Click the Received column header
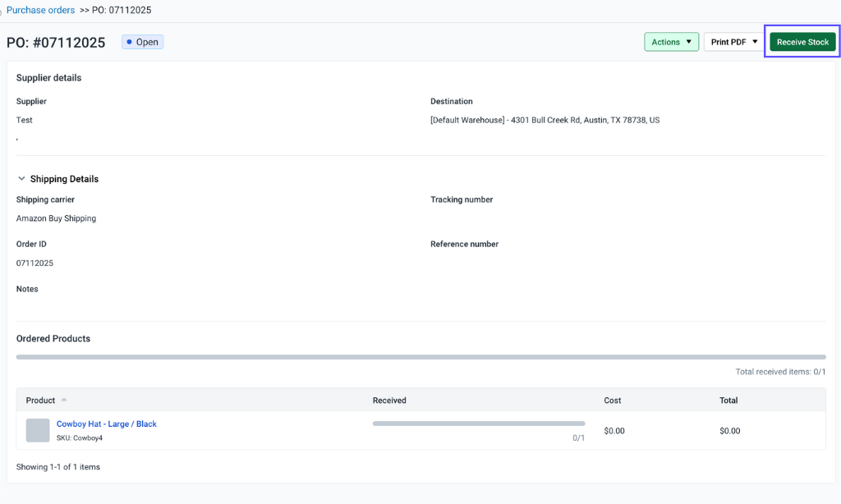841x504 pixels. [389, 401]
